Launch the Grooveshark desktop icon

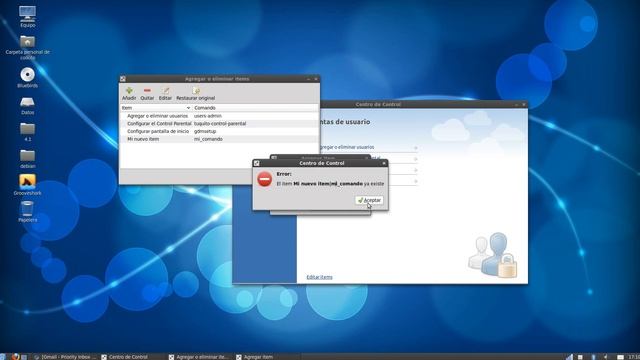tap(27, 184)
